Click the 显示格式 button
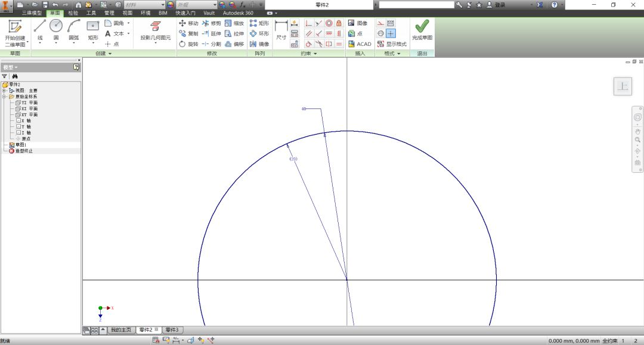Viewport: 644px width, 345px height. 392,44
